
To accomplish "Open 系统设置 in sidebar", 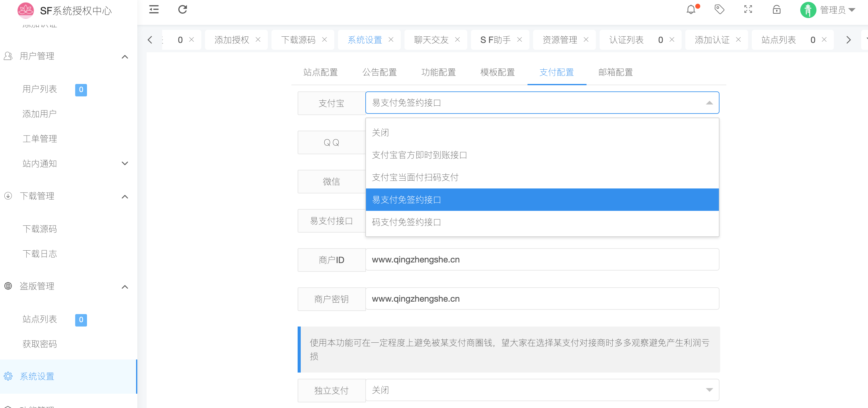I will point(68,376).
